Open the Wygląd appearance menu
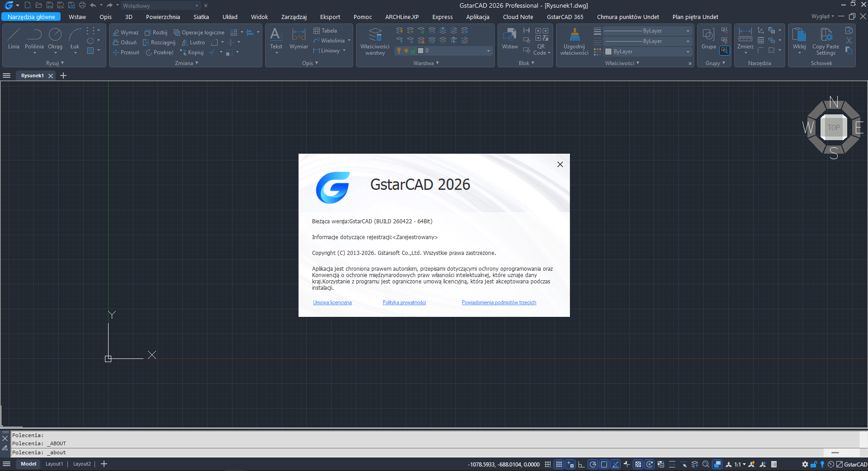 pyautogui.click(x=822, y=16)
